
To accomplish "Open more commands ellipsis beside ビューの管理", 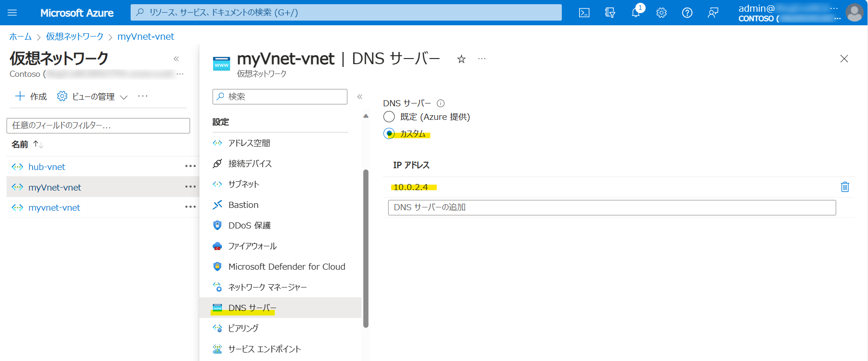I will coord(143,96).
